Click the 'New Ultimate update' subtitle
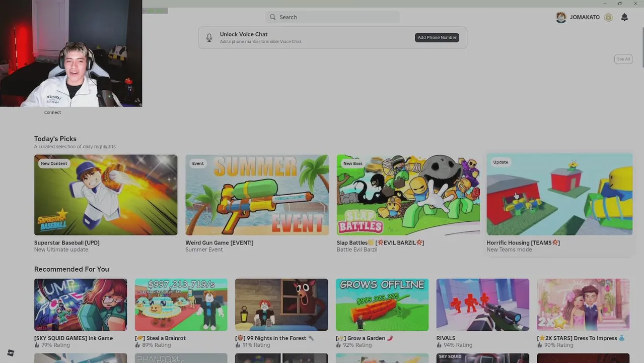644x363 pixels. (61, 250)
